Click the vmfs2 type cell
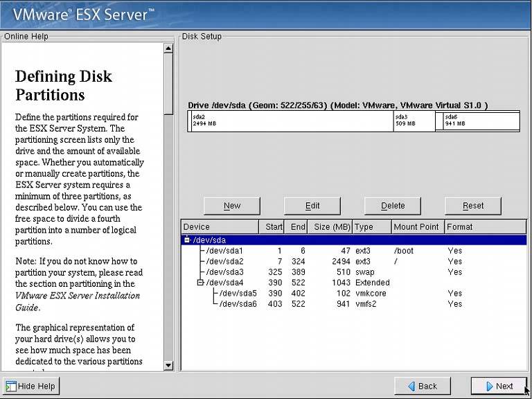 click(366, 303)
